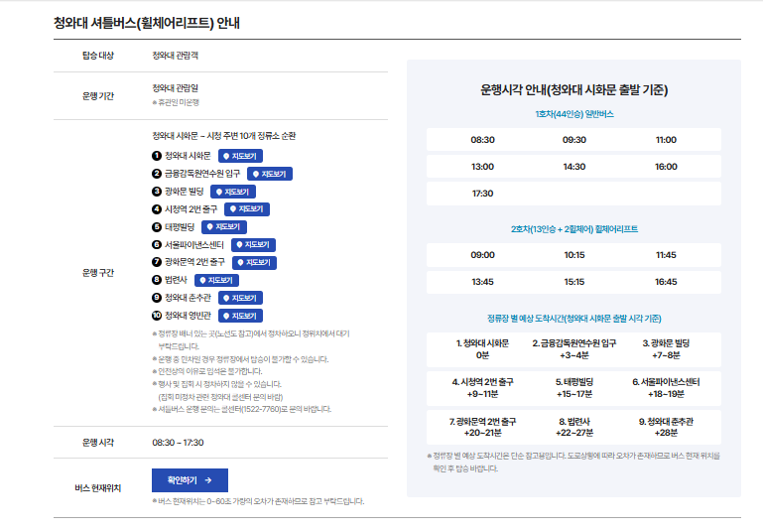Select the 13:00 departure time

[482, 167]
